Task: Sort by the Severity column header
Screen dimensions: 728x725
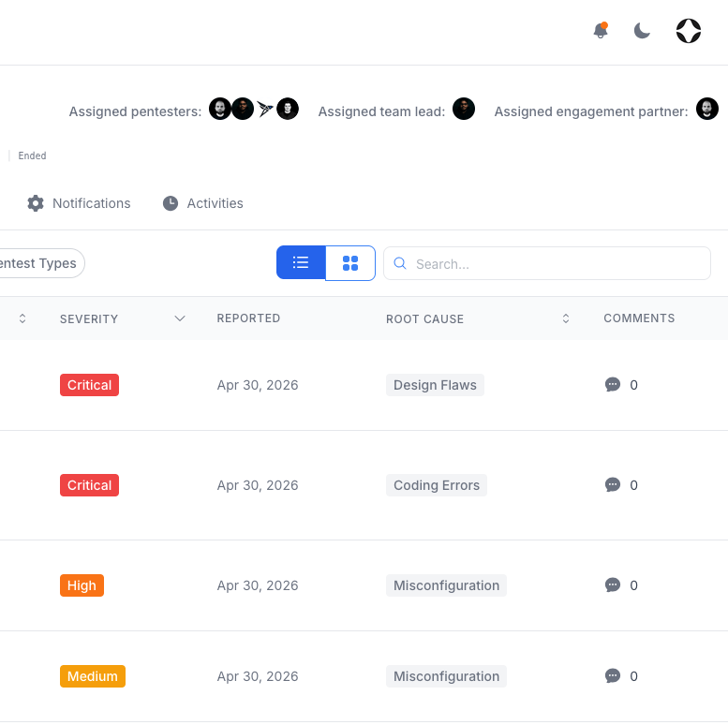Action: click(x=89, y=318)
